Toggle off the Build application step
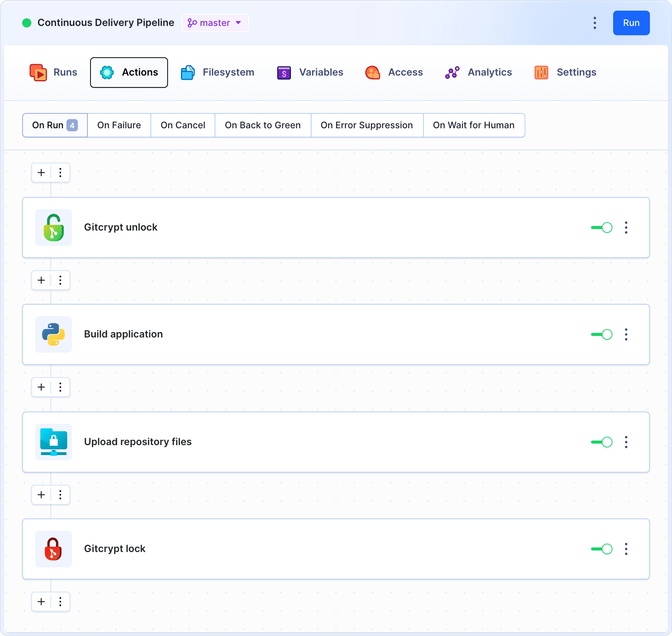This screenshot has height=636, width=672. pyautogui.click(x=601, y=334)
